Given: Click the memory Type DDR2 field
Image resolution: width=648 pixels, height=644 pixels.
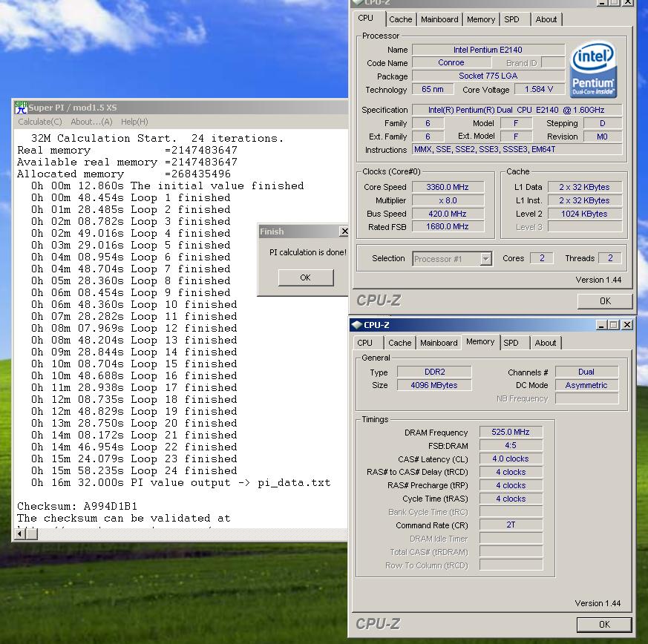Looking at the screenshot, I should (434, 372).
